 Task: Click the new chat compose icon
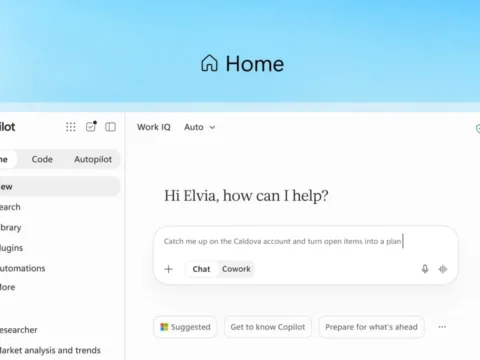click(91, 127)
